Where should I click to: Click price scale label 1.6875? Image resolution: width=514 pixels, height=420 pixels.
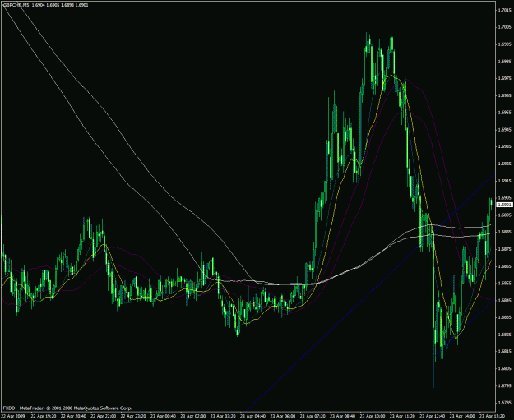pyautogui.click(x=504, y=249)
